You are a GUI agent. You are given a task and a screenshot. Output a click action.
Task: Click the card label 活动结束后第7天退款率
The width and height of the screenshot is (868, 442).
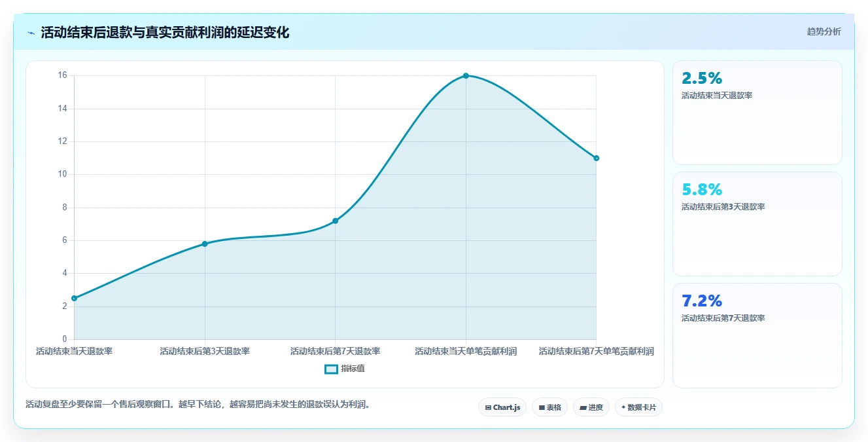[723, 318]
